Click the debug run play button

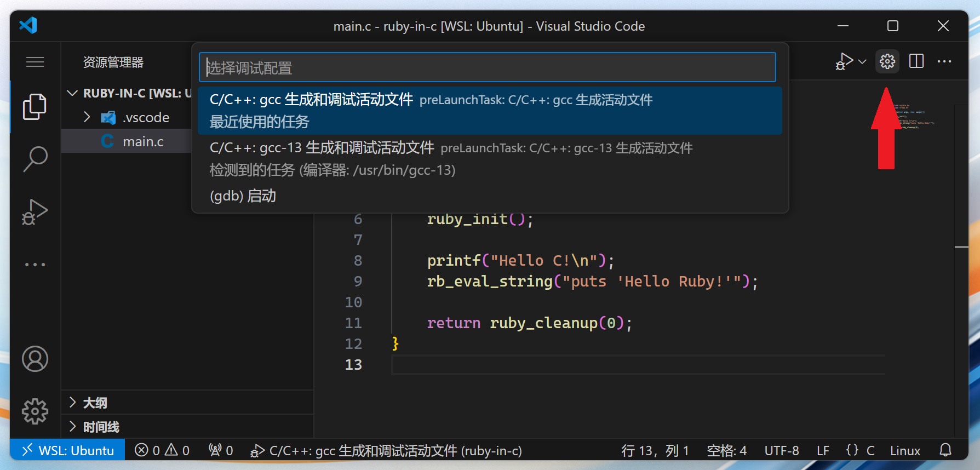pyautogui.click(x=844, y=61)
